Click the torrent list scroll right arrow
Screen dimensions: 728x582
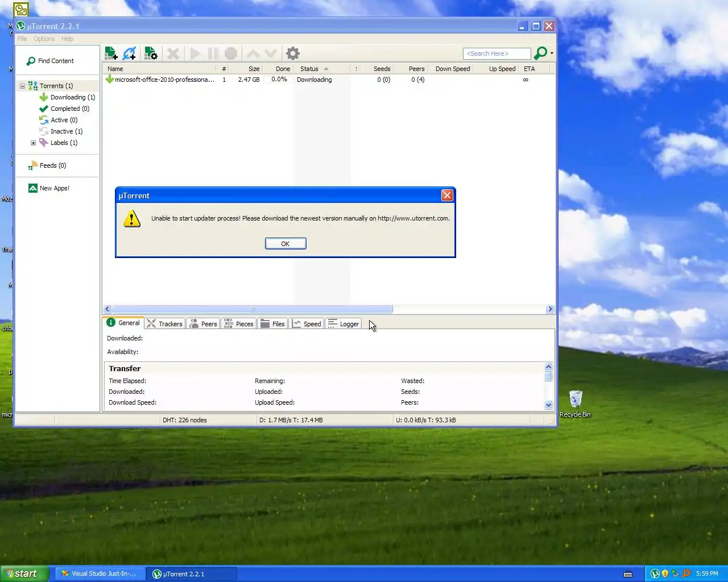coord(550,309)
